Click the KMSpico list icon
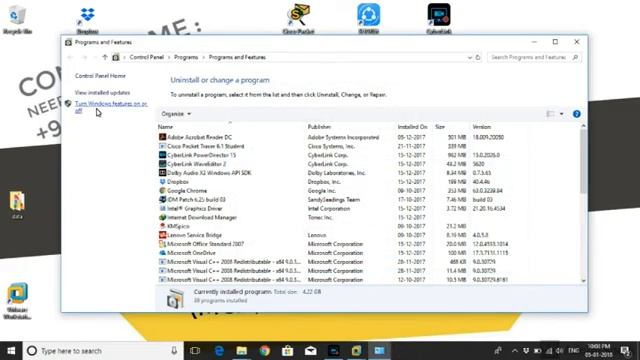This screenshot has height=360, width=640. click(x=162, y=226)
